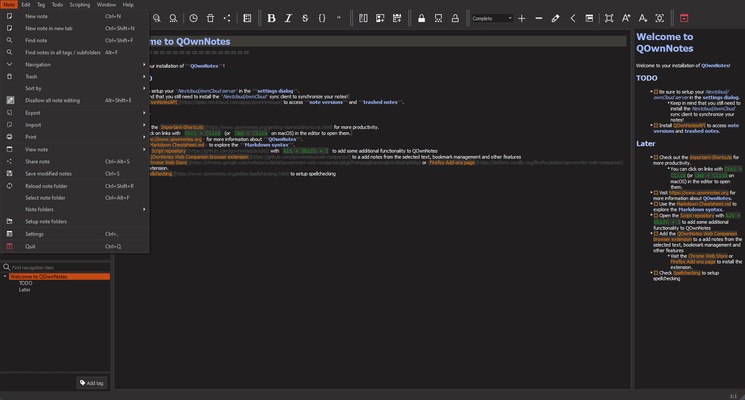The height and width of the screenshot is (400, 745).
Task: Click the red quit icon in toolbar
Action: pyautogui.click(x=684, y=18)
